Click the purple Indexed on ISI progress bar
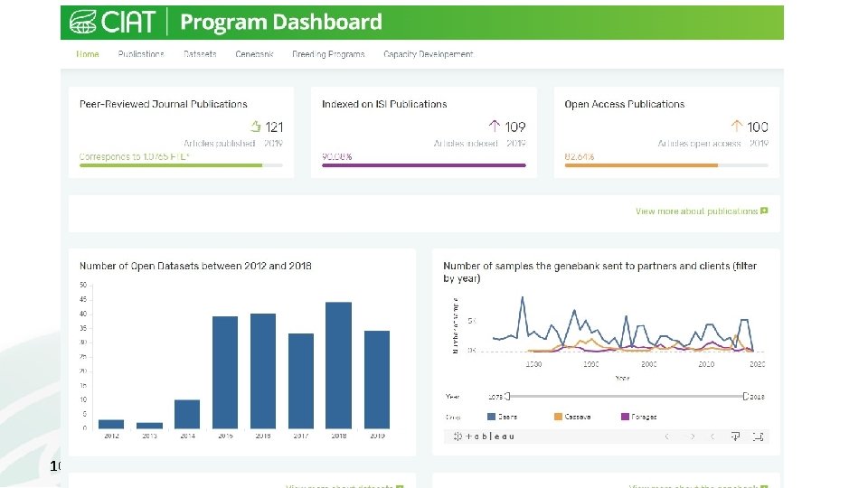Image resolution: width=868 pixels, height=488 pixels. coord(423,164)
